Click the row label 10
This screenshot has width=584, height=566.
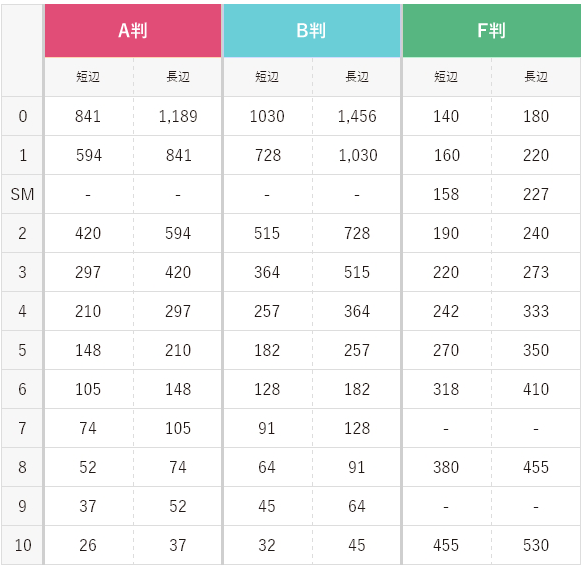pos(22,546)
